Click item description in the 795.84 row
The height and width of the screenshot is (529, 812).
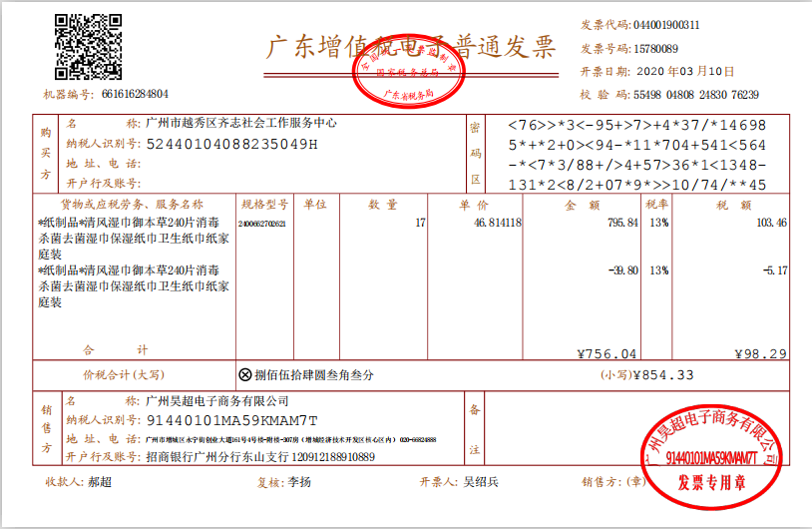[x=134, y=239]
